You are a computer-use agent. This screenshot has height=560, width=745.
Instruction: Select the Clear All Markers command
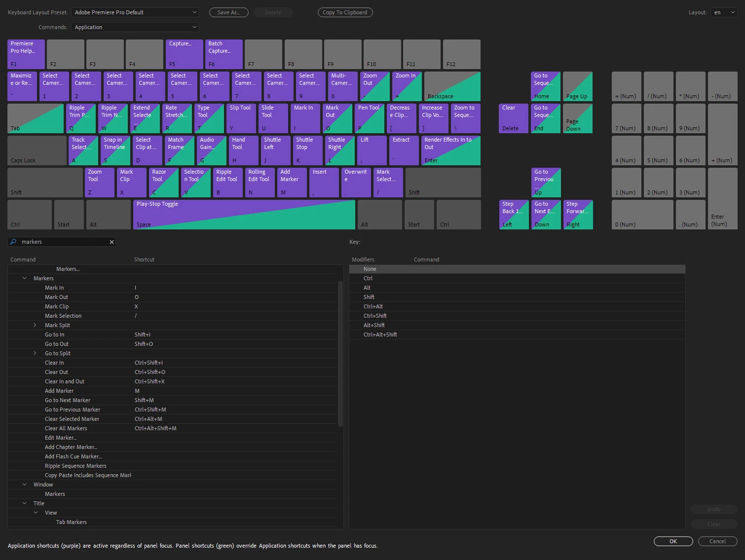pos(173,428)
